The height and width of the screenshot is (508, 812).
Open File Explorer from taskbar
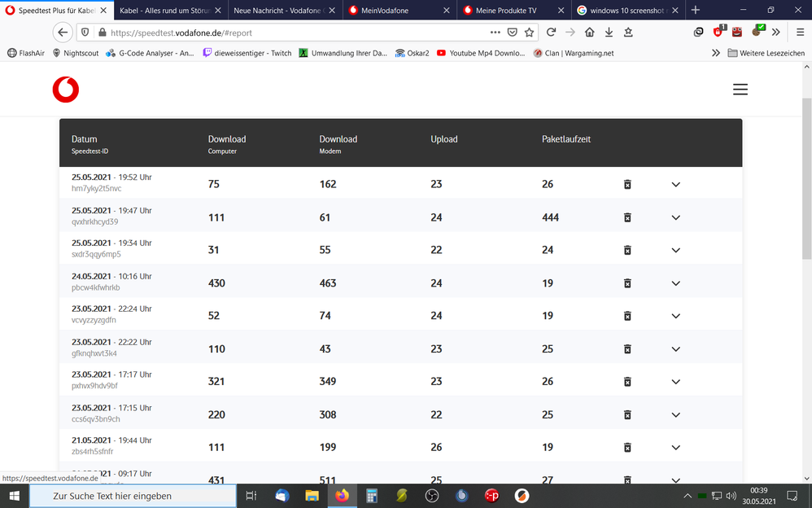pyautogui.click(x=312, y=496)
